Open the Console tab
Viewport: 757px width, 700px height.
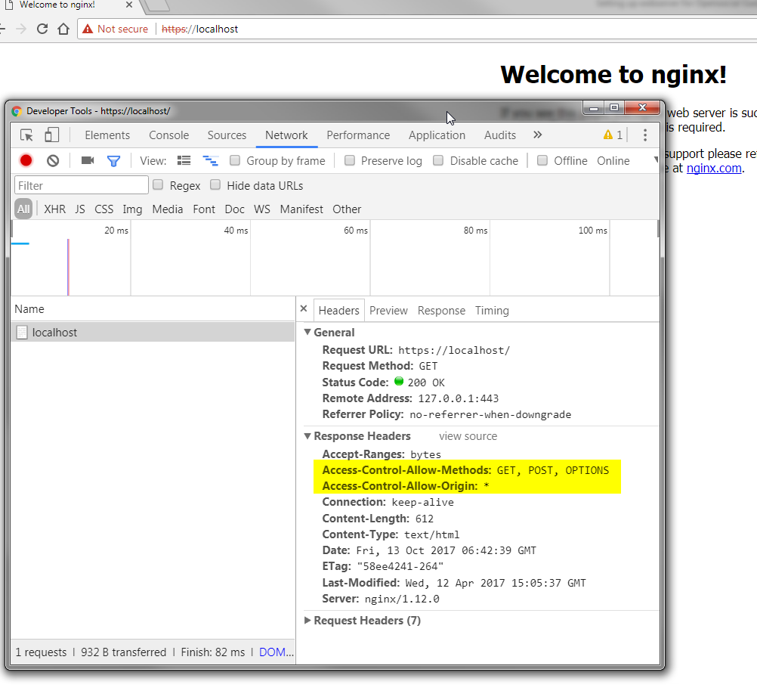[x=168, y=135]
